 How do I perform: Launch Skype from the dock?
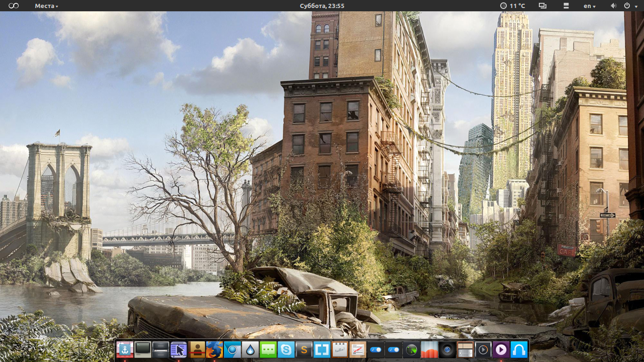286,350
